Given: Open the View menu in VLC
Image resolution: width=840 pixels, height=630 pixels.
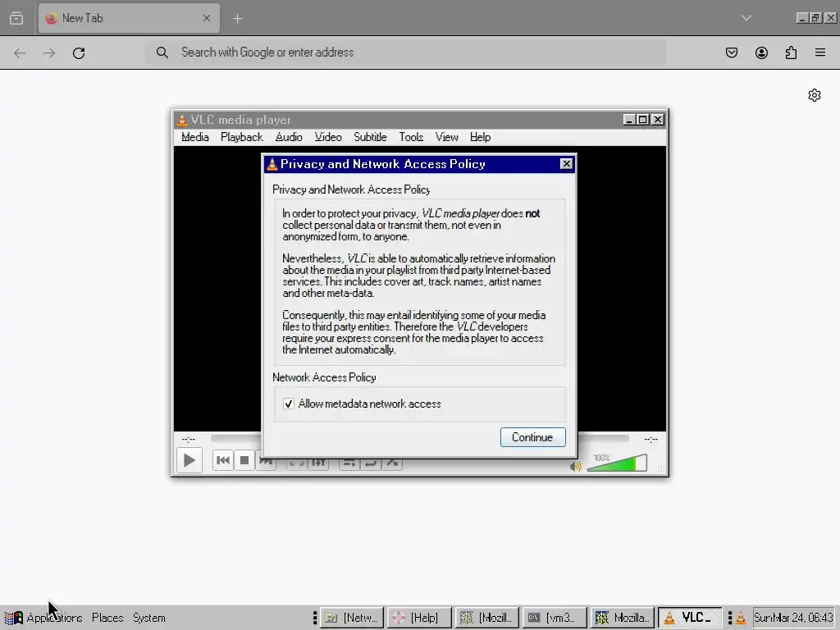Looking at the screenshot, I should tap(446, 137).
